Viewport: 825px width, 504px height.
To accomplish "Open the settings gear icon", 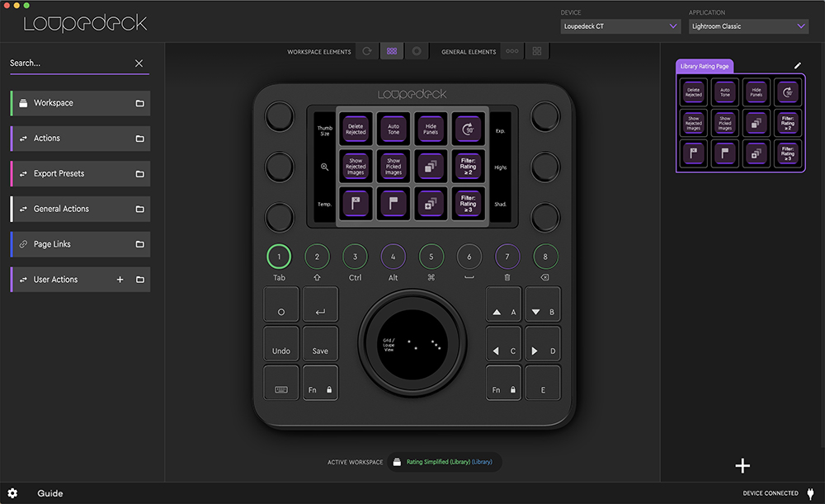I will (x=12, y=493).
